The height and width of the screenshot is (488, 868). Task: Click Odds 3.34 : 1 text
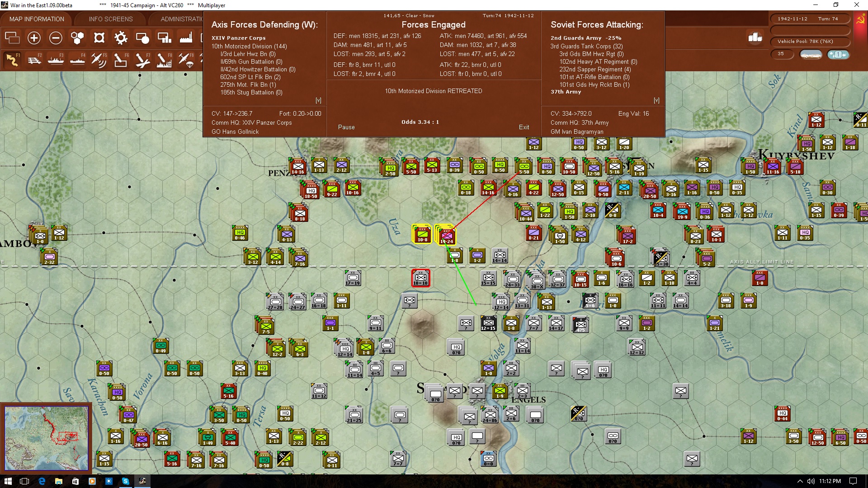click(x=420, y=122)
